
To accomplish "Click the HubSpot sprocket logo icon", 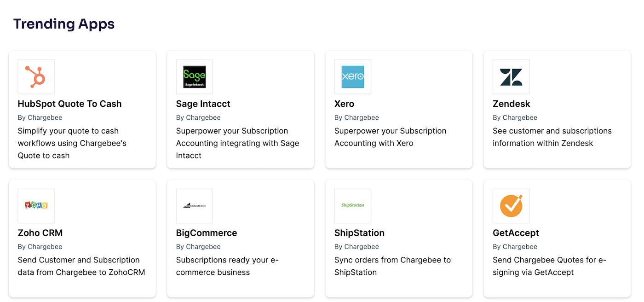I will pos(36,76).
